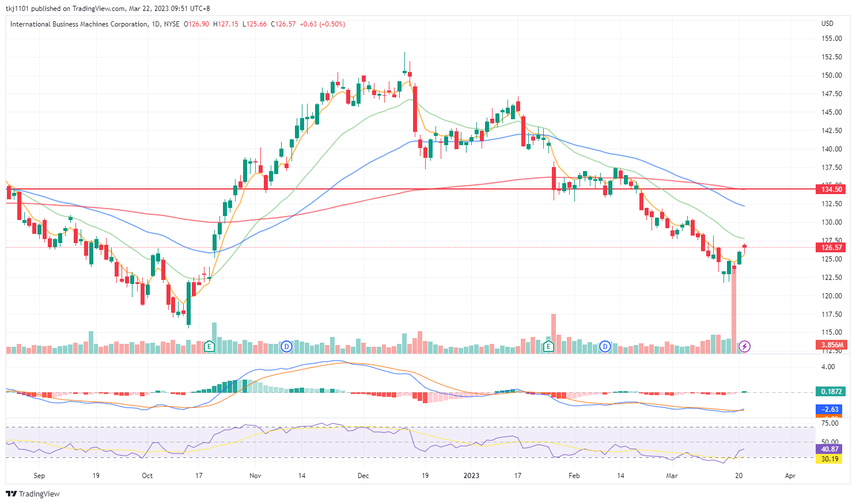Image resolution: width=856 pixels, height=504 pixels.
Task: Click the purple 40.87 RSI label
Action: pos(830,449)
